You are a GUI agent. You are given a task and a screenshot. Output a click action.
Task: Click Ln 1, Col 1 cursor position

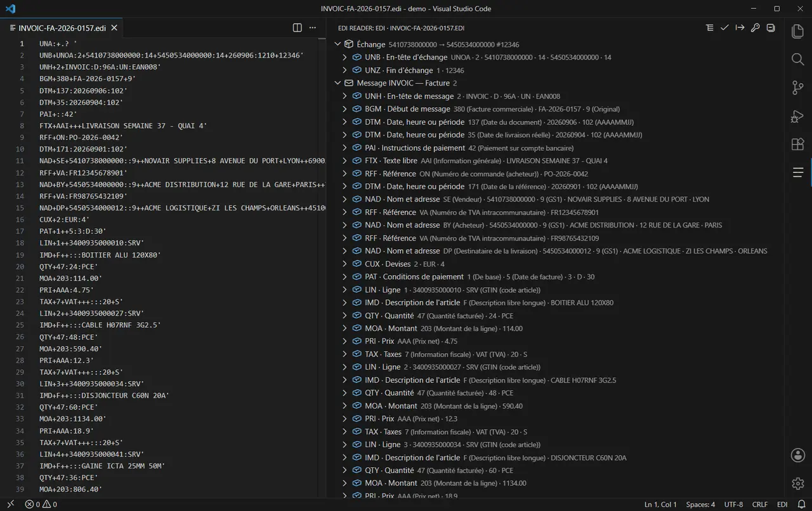[660, 505]
